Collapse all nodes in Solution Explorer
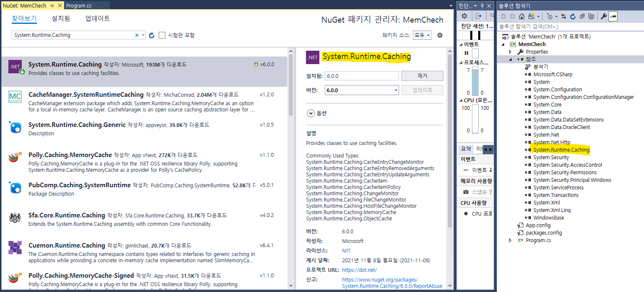Image resolution: width=644 pixels, height=292 pixels. click(x=582, y=16)
